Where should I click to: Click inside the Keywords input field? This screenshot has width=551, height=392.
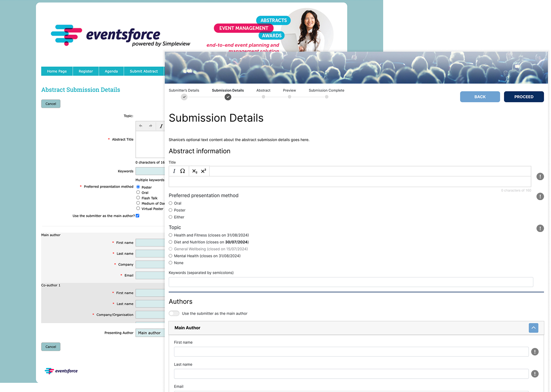click(351, 282)
